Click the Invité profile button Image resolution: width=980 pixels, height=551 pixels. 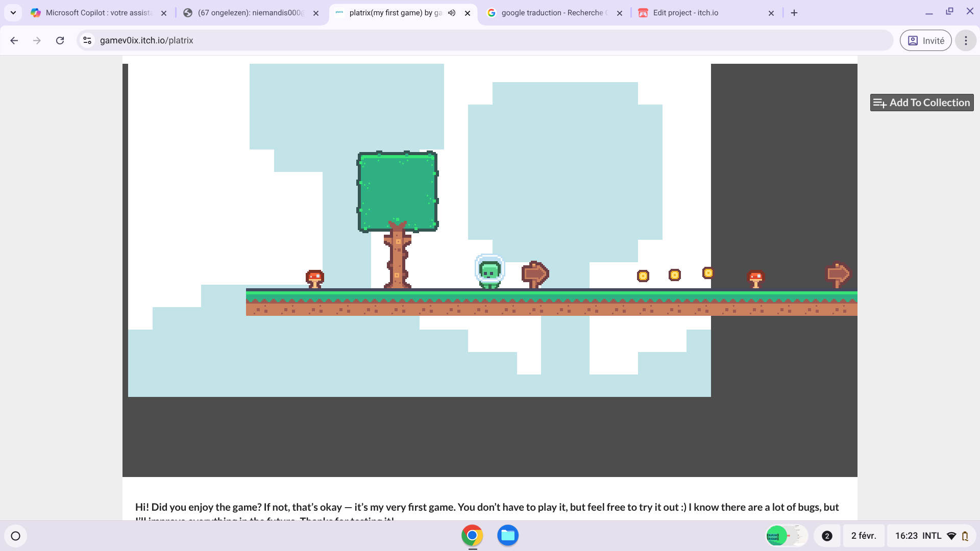click(x=925, y=40)
